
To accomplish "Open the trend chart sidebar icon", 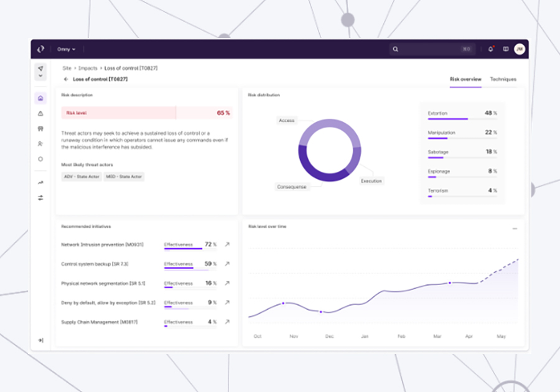I will click(x=40, y=183).
